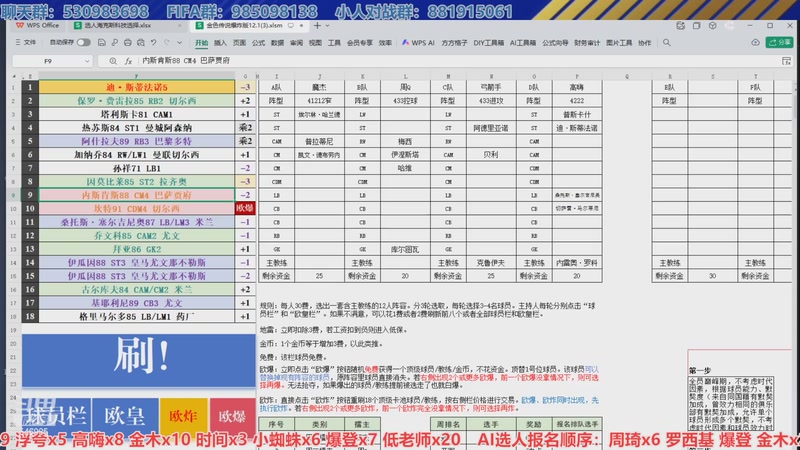The width and height of the screenshot is (800, 450).
Task: Select the 方方格子 ribbon tab
Action: pyautogui.click(x=454, y=43)
